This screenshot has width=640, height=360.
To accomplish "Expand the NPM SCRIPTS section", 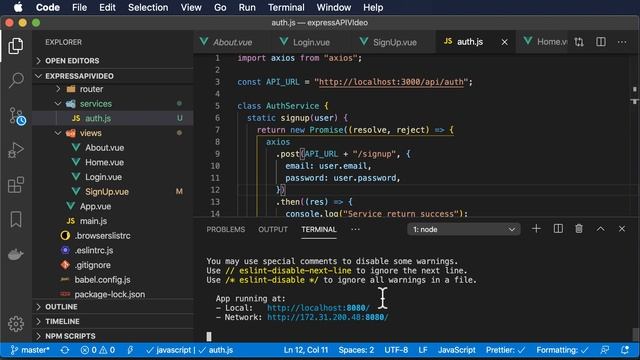I will [x=113, y=336].
